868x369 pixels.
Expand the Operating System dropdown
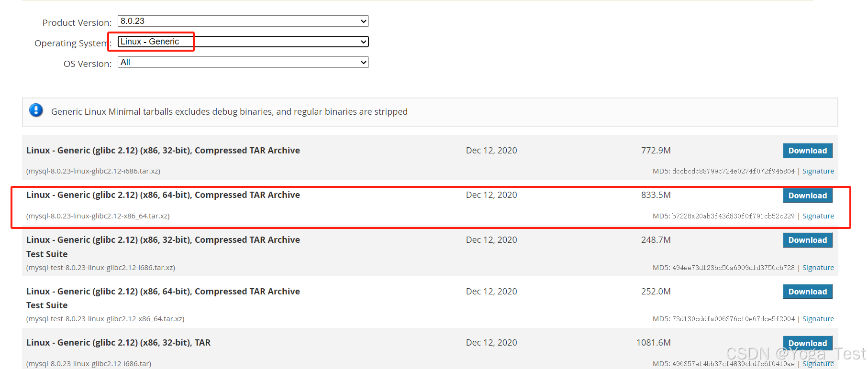(x=243, y=42)
